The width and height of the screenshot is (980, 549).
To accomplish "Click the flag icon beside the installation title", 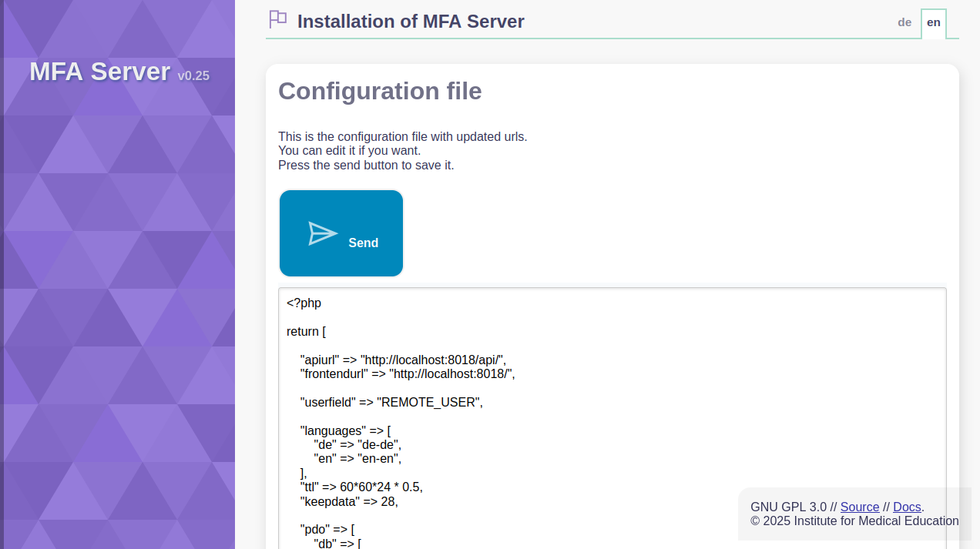I will pyautogui.click(x=277, y=19).
